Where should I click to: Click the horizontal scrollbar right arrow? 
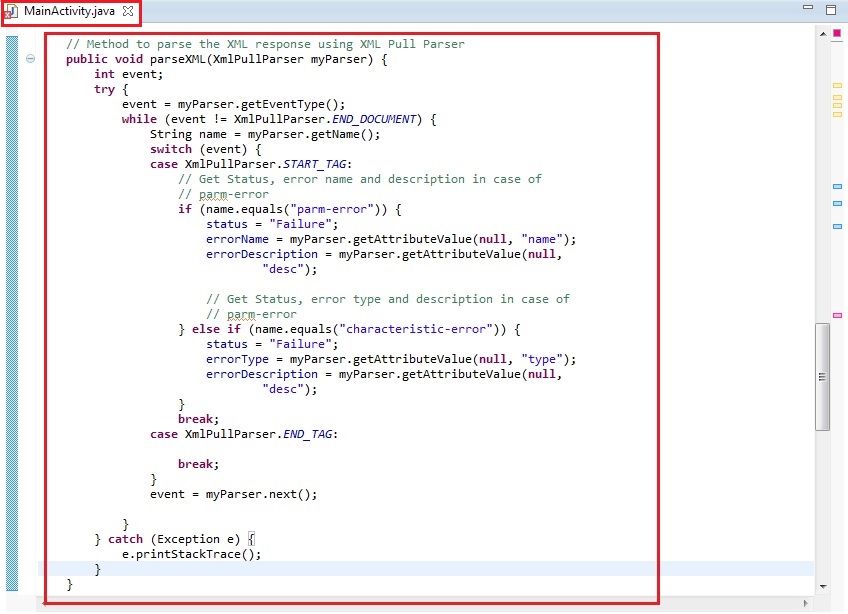[x=807, y=603]
